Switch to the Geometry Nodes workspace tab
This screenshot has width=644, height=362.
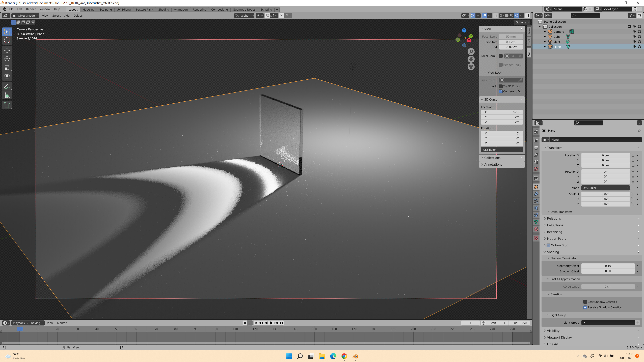pos(244,10)
